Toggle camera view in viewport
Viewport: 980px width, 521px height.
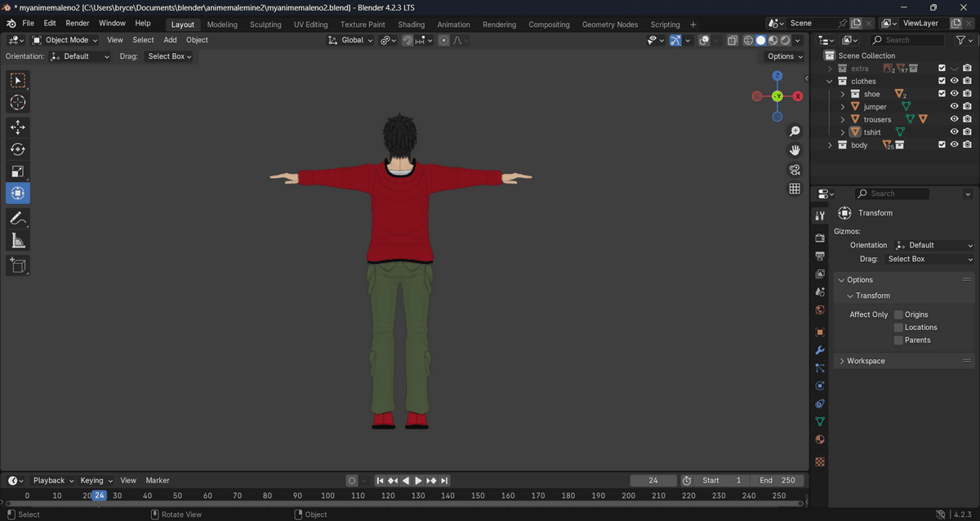coord(794,170)
